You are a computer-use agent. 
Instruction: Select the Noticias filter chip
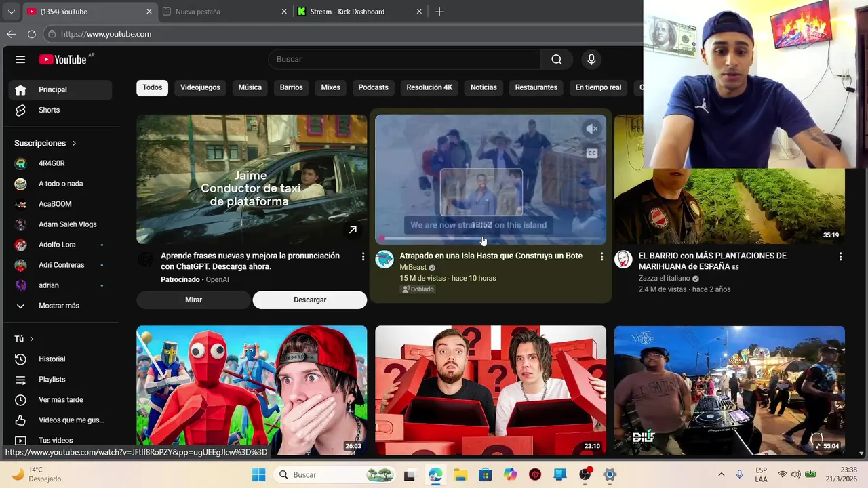pos(484,87)
